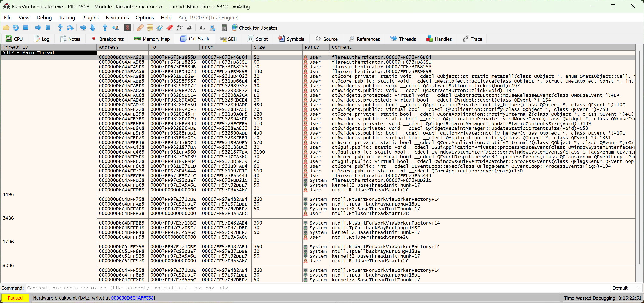The width and height of the screenshot is (644, 303).
Task: Open the built-in calculator
Action: 224,28
